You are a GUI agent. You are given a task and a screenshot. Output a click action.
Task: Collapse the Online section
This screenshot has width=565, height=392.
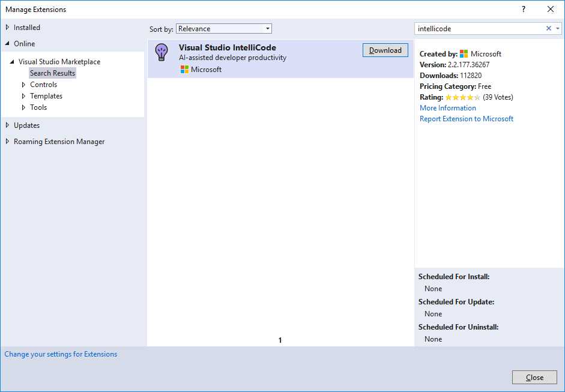click(7, 43)
